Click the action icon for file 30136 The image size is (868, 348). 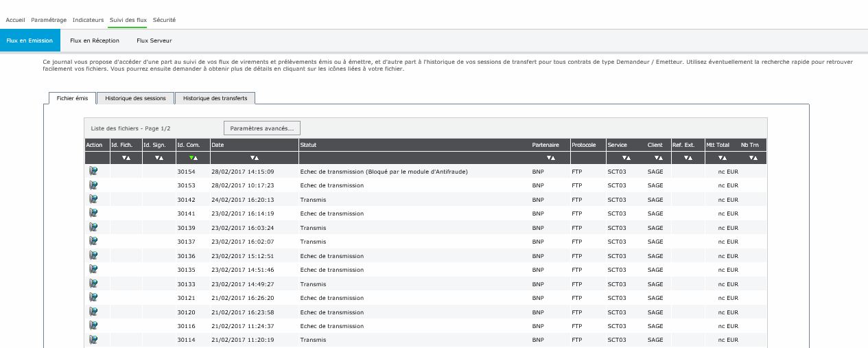pyautogui.click(x=93, y=255)
